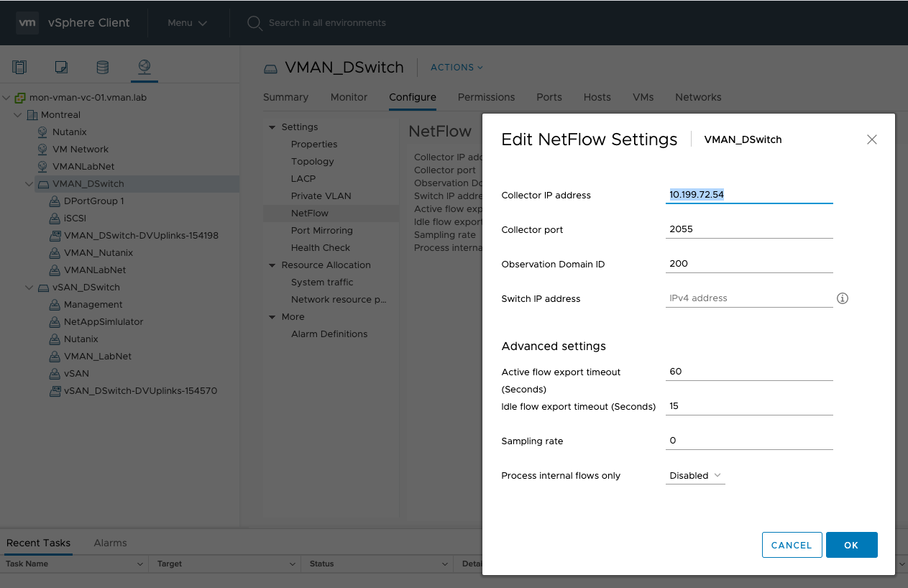Select Health Check setting
908x588 pixels.
[x=321, y=248]
